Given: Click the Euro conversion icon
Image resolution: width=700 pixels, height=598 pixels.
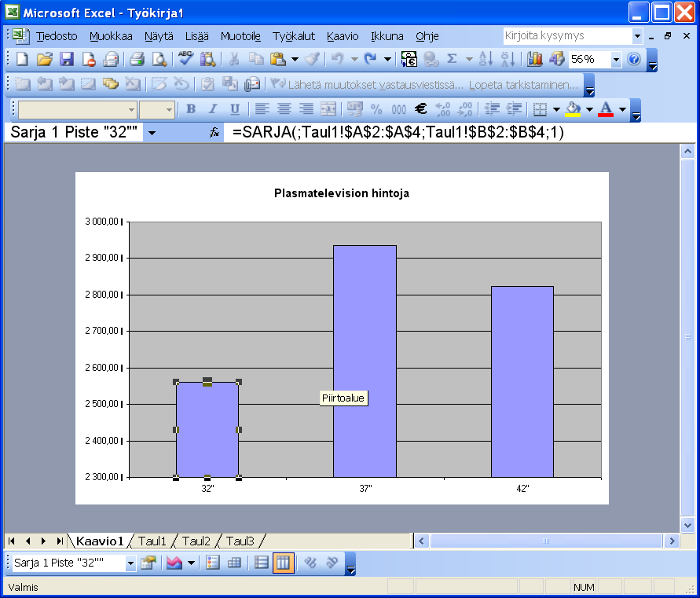Looking at the screenshot, I should (x=409, y=59).
